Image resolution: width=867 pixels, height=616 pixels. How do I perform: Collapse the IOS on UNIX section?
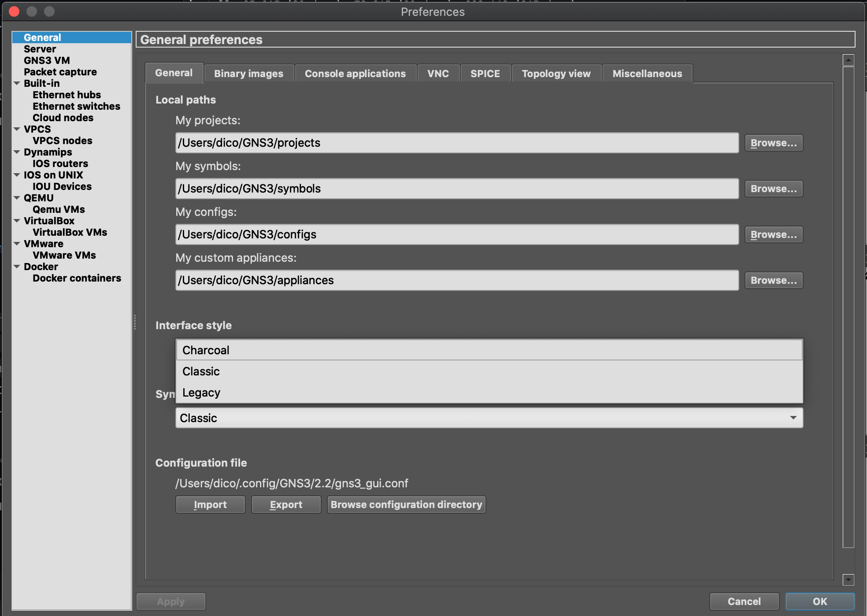(x=17, y=175)
